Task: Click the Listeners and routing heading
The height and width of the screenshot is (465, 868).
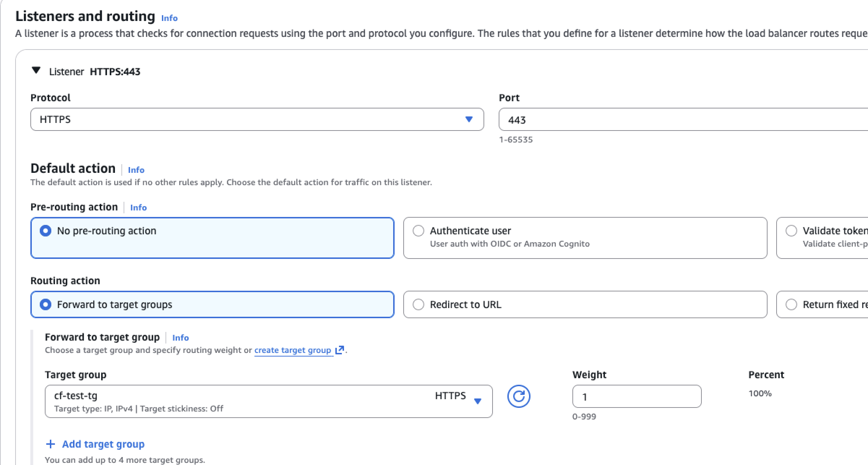Action: pyautogui.click(x=85, y=16)
